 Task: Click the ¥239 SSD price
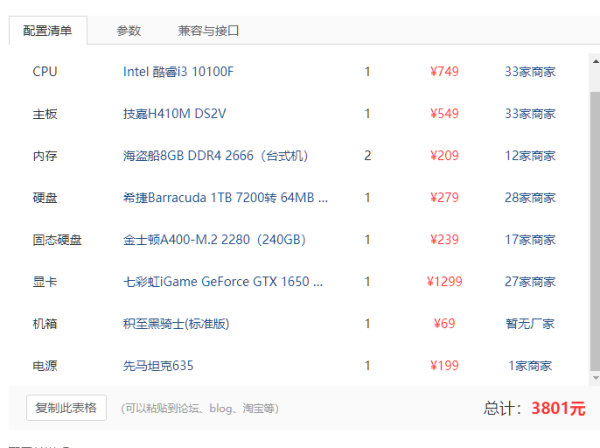444,240
